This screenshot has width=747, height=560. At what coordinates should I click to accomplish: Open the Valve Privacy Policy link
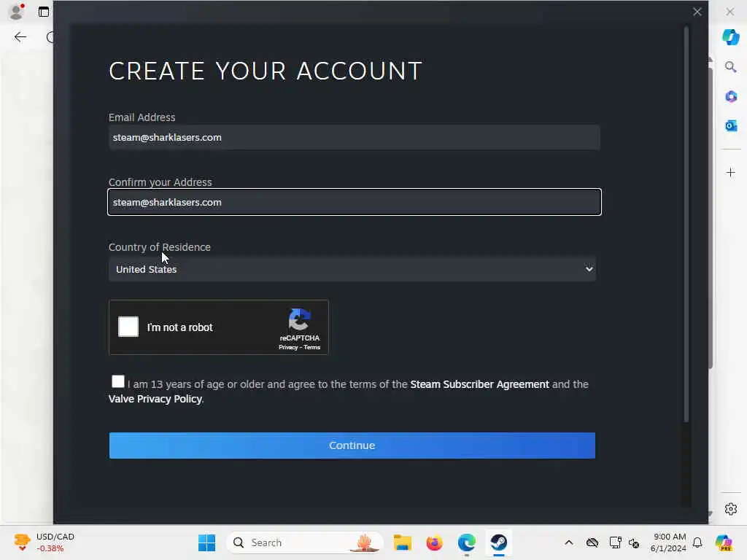coord(155,399)
